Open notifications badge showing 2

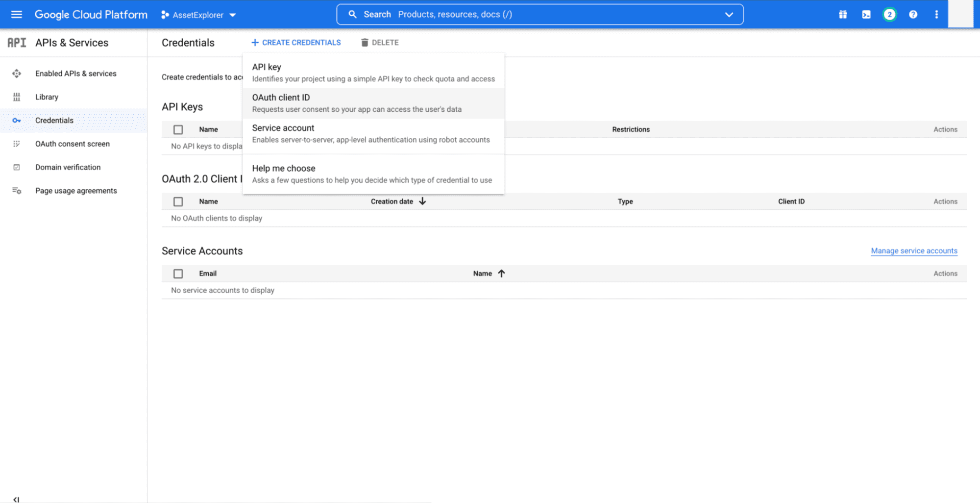click(x=889, y=15)
